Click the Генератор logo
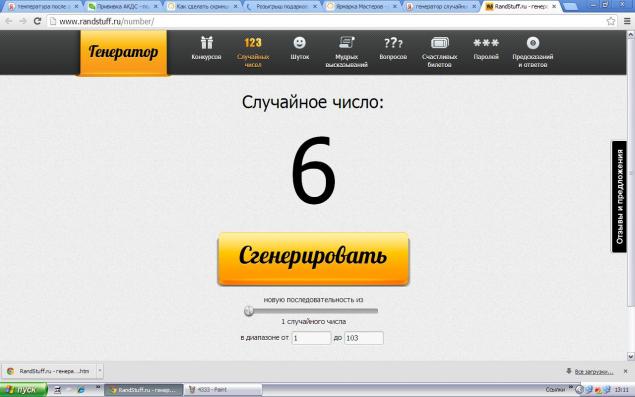Image resolution: width=635 pixels, height=397 pixels. [123, 53]
